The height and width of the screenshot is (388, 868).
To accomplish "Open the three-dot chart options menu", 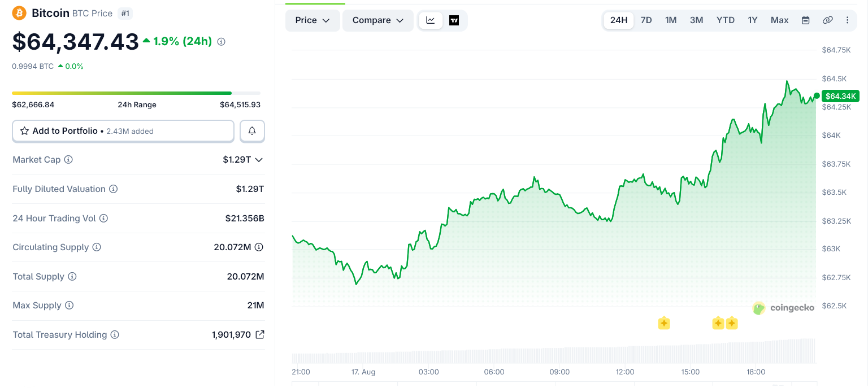I will (x=847, y=20).
